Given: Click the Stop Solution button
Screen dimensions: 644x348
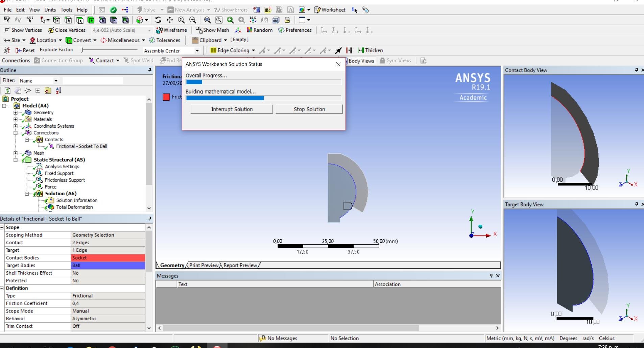Looking at the screenshot, I should point(309,109).
